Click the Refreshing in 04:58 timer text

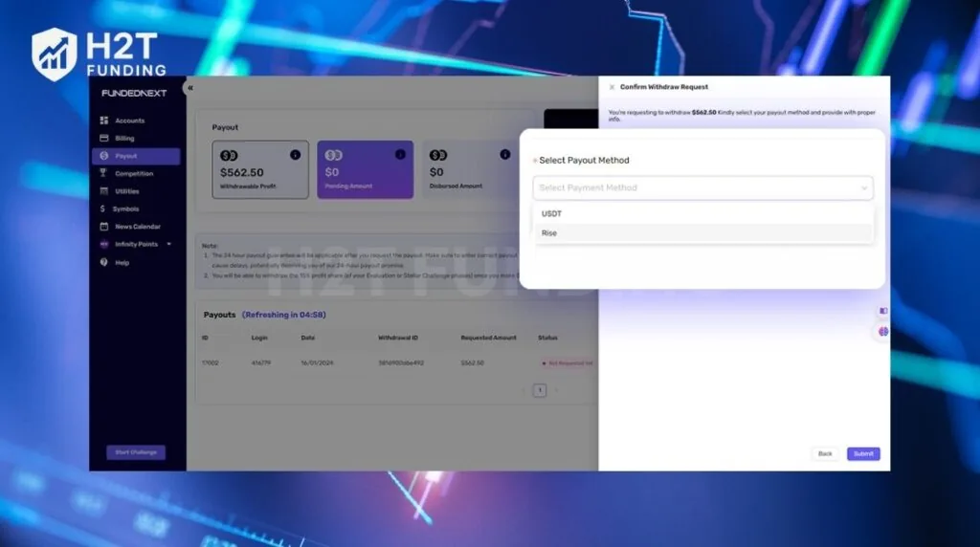(x=284, y=315)
